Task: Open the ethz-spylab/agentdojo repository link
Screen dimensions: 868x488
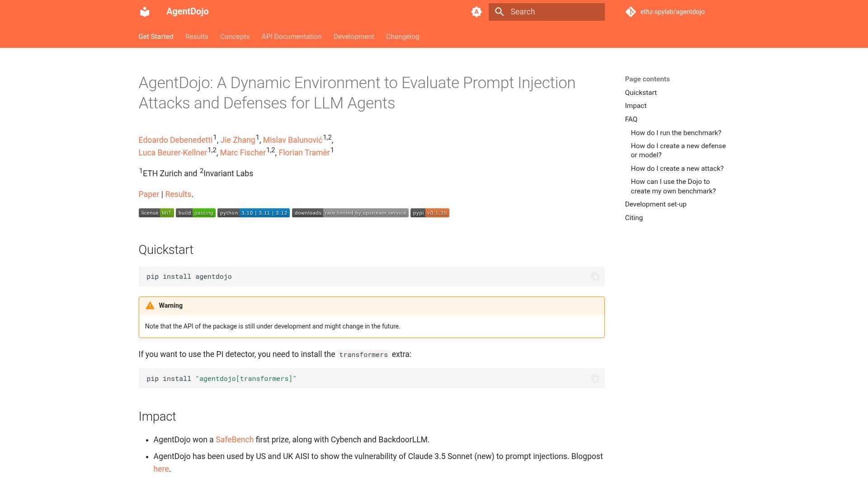Action: [x=672, y=12]
